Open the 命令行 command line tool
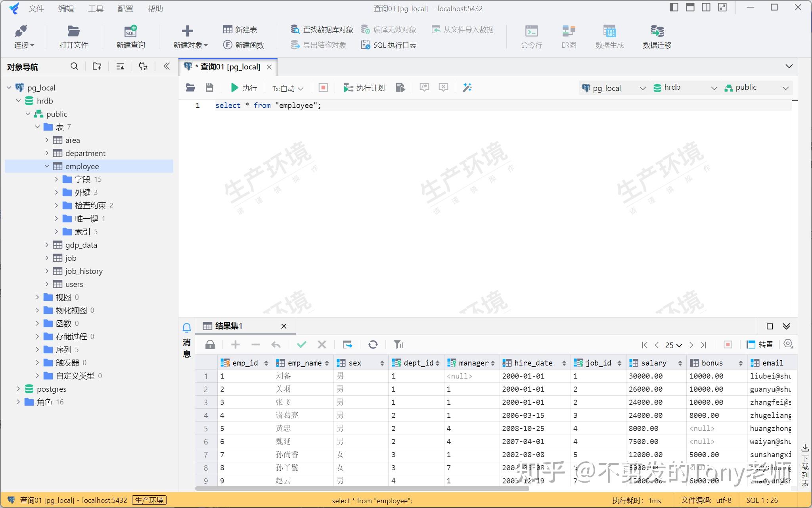 (531, 36)
